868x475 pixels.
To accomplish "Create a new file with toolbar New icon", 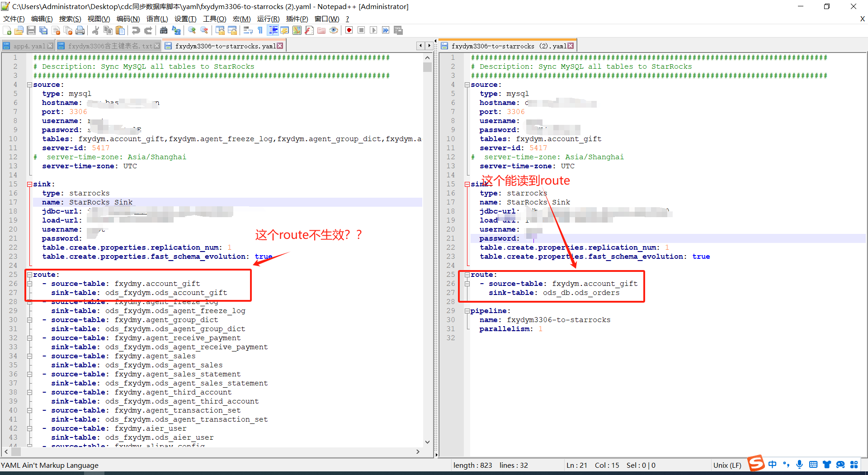I will point(7,30).
